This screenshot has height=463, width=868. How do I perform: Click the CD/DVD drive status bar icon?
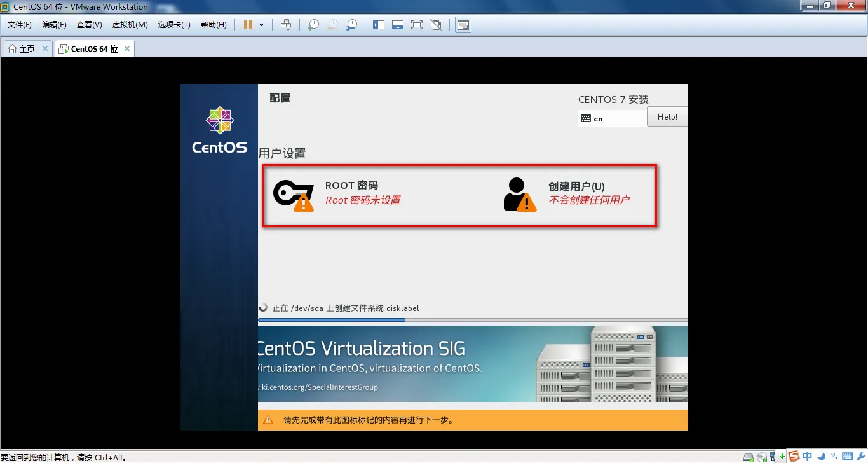(762, 457)
